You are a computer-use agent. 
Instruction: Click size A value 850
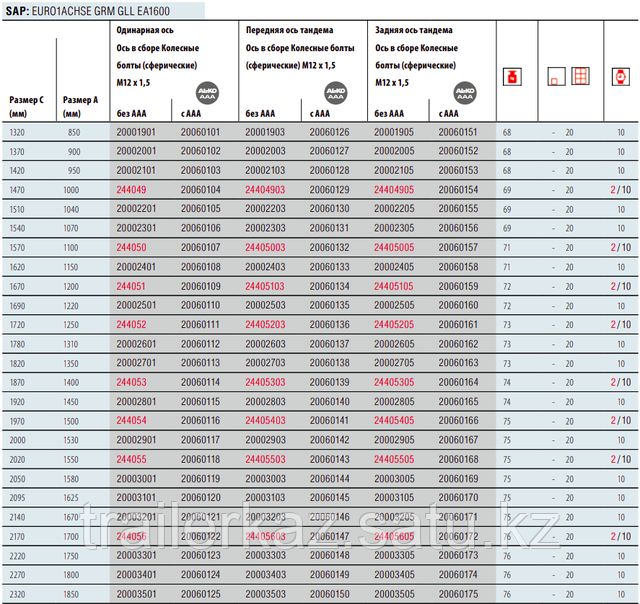pos(74,133)
